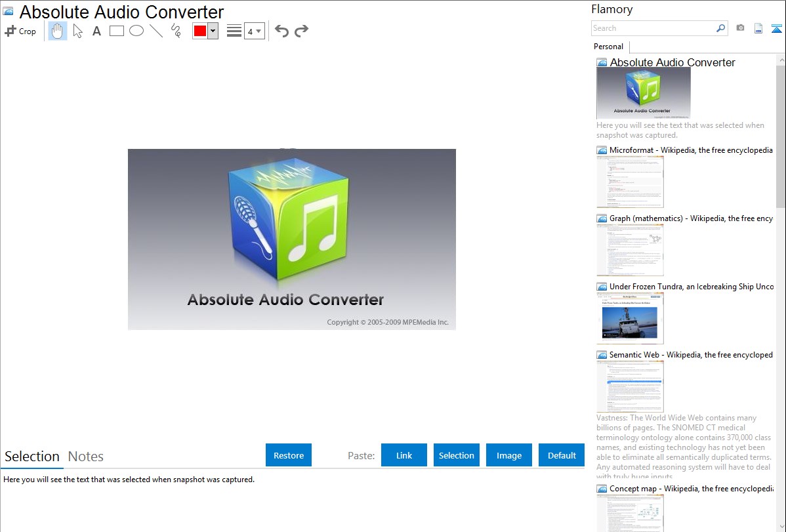Click the snapshot icon beside Microformat title
The width and height of the screenshot is (786, 532).
[602, 150]
